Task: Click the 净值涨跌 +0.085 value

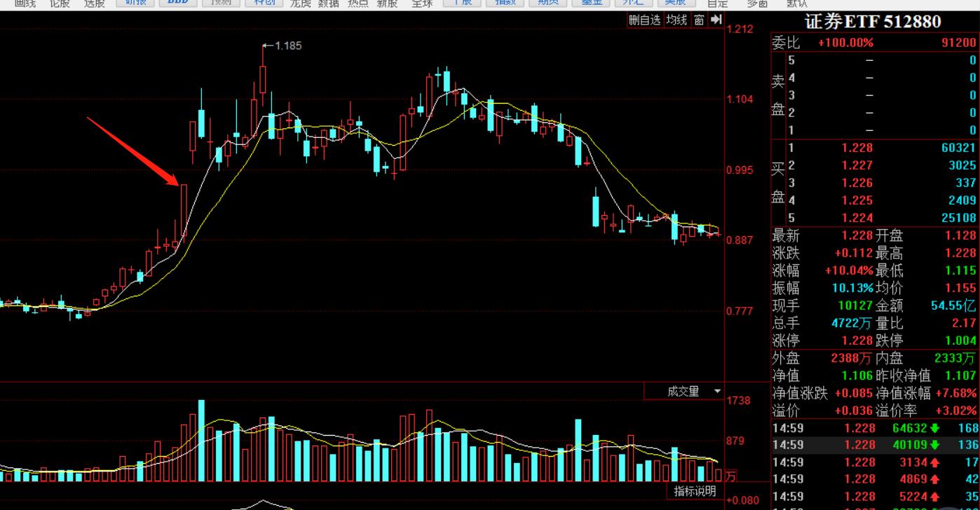Action: (x=853, y=393)
